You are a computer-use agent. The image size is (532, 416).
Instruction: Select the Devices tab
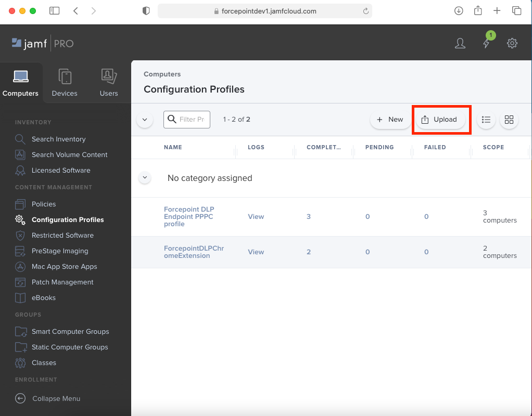[65, 83]
